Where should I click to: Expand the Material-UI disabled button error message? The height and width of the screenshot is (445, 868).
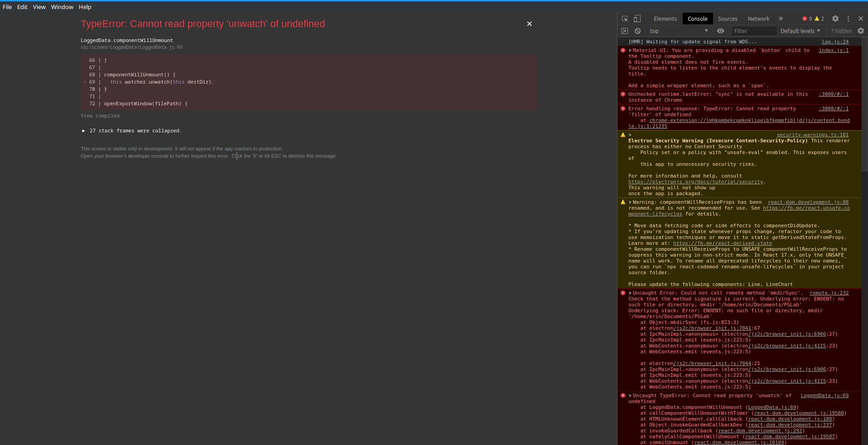click(x=630, y=51)
